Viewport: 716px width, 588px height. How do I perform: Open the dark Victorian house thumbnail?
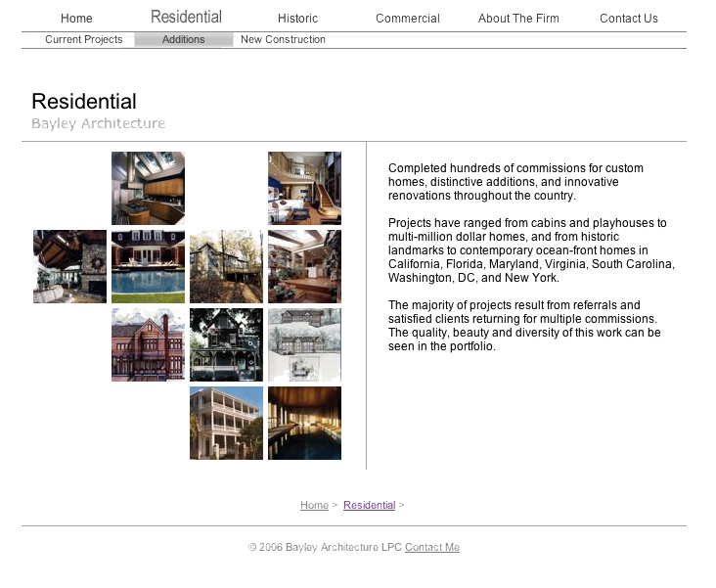coord(227,345)
